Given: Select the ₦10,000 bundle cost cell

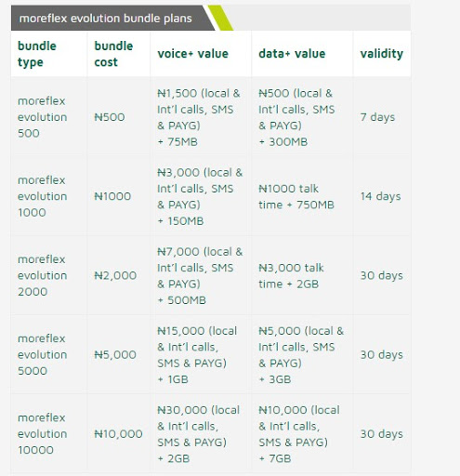Looking at the screenshot, I should click(118, 434).
